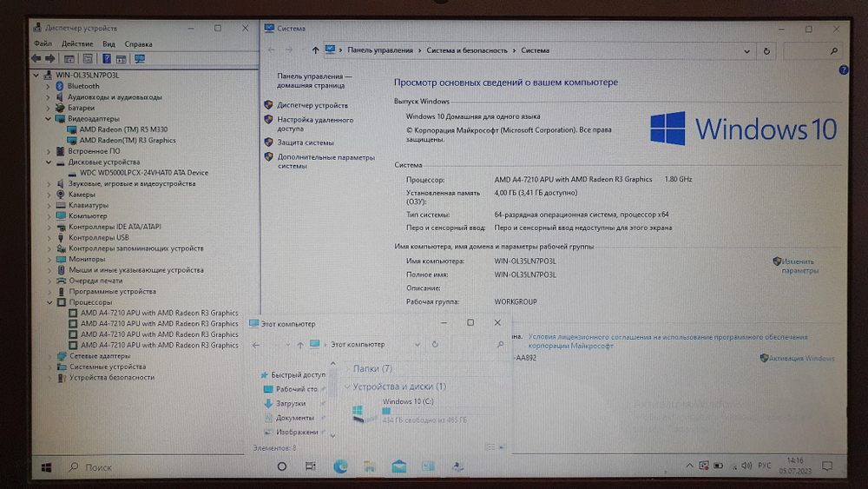Image resolution: width=868 pixels, height=489 pixels.
Task: Open the Файл menu
Action: pyautogui.click(x=43, y=43)
